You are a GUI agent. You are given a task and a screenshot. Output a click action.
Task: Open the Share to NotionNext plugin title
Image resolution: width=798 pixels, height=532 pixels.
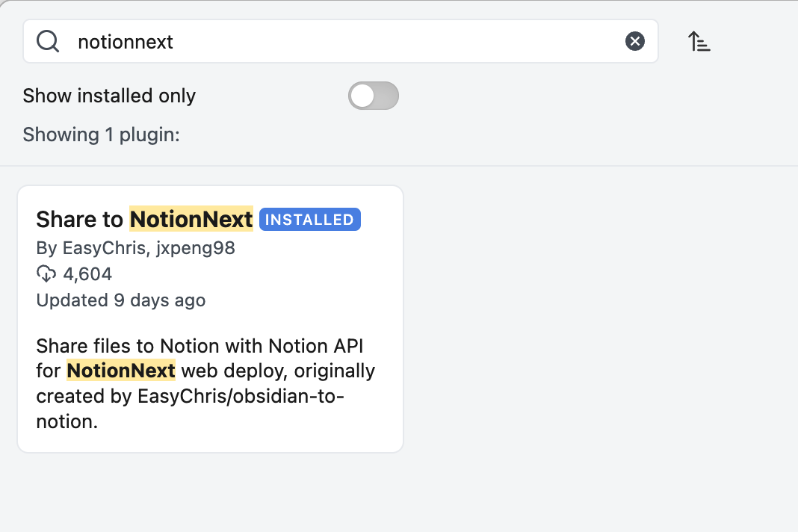coord(144,220)
